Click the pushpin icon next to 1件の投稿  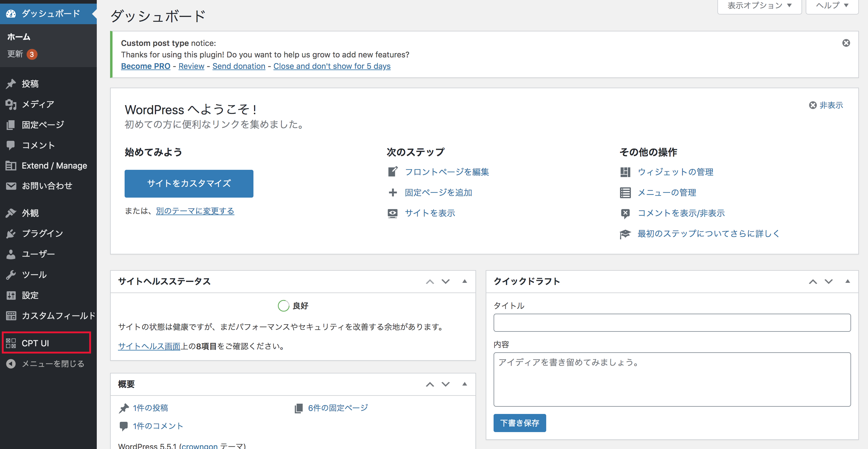click(x=124, y=408)
